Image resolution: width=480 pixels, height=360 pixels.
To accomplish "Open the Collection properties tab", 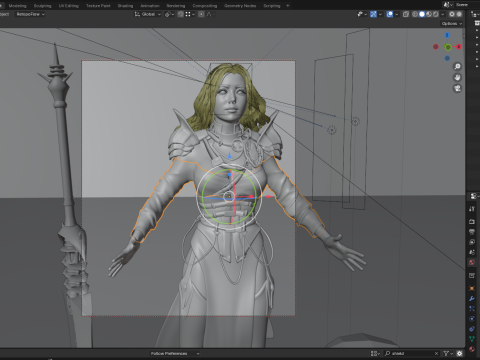I will [472, 276].
